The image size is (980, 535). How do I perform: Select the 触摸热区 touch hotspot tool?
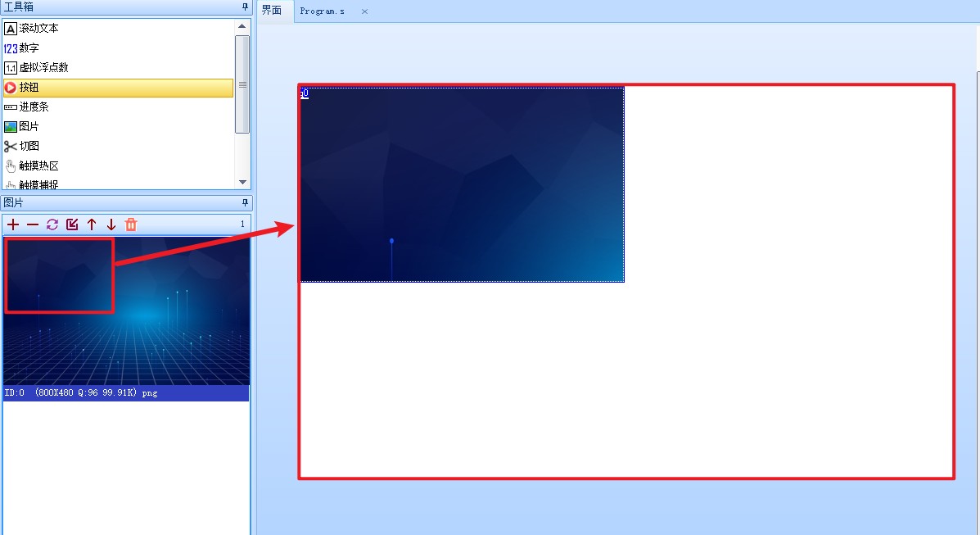pos(38,166)
